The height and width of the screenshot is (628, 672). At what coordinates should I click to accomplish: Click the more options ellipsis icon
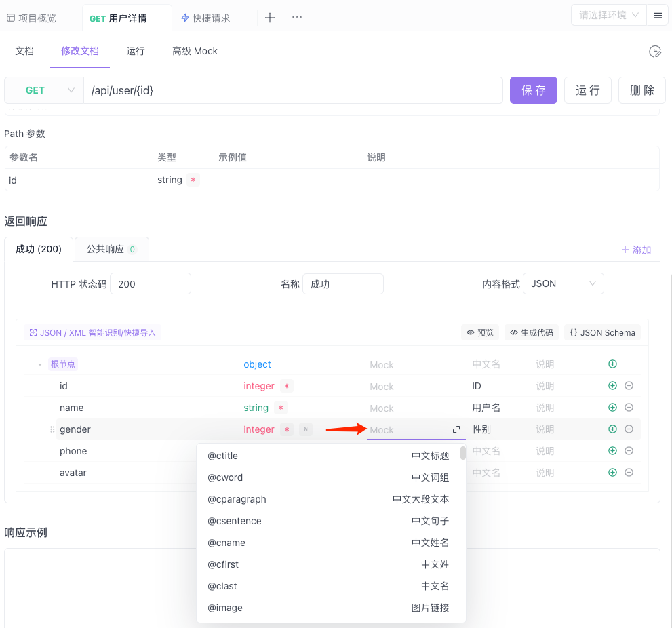296,18
